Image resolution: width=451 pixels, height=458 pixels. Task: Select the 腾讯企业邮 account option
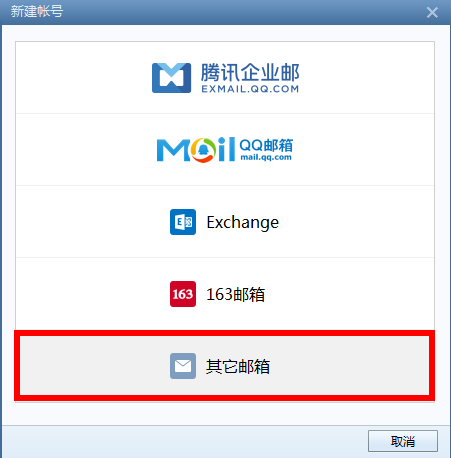tap(225, 78)
